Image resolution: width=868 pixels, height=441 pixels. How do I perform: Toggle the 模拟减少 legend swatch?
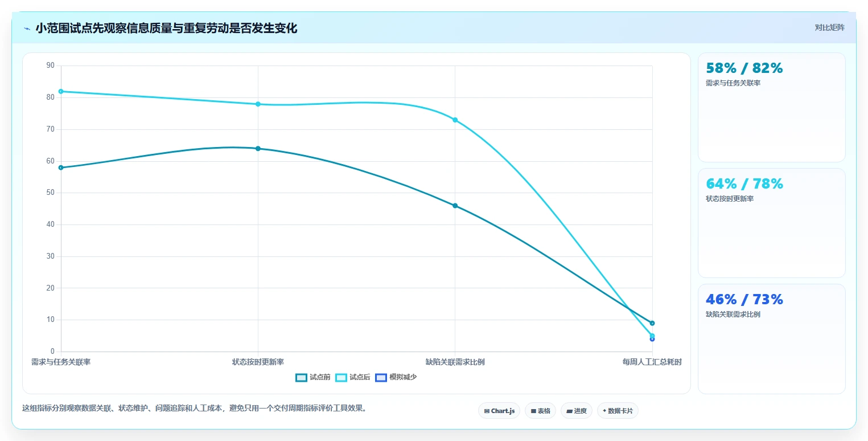click(381, 377)
